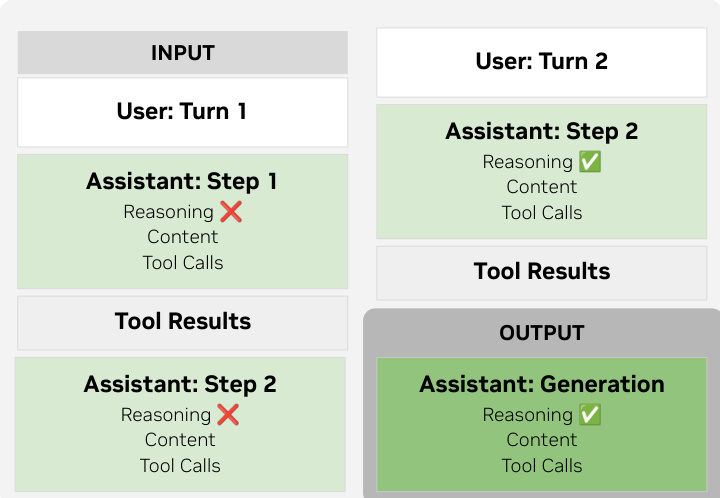Click the red X in Assistant: Step 1
The width and height of the screenshot is (720, 498).
231,212
